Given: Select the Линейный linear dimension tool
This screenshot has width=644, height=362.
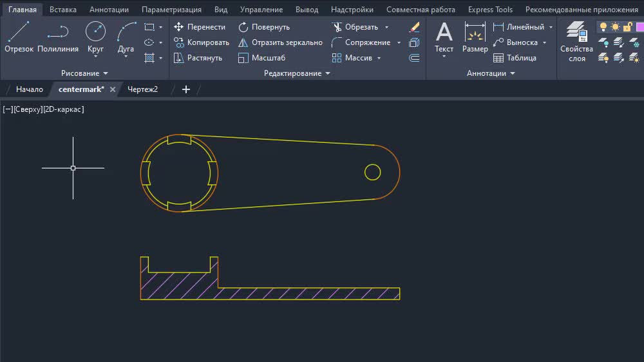Looking at the screenshot, I should tap(518, 27).
